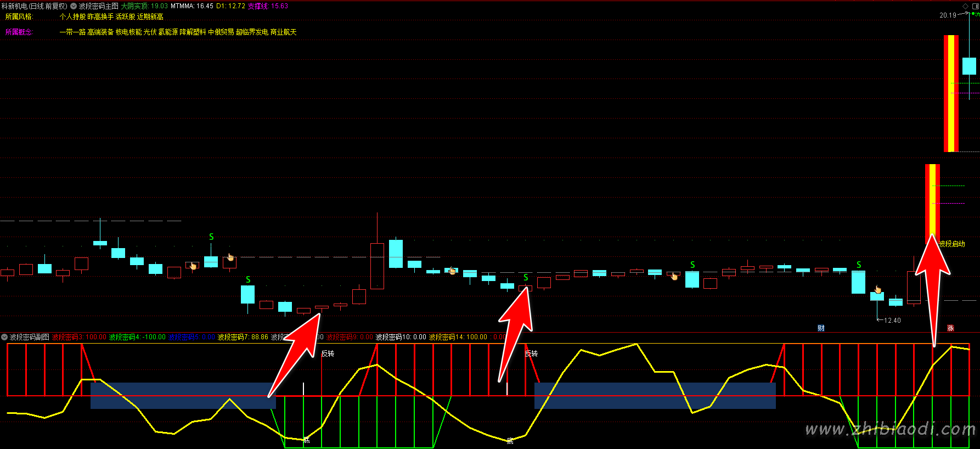Click the yellow 波段启动 signal label
Screen dimensions: 980x449
[x=952, y=244]
